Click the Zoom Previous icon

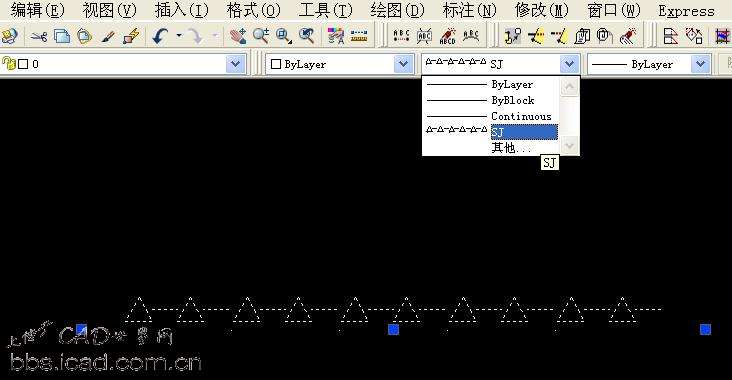(307, 36)
